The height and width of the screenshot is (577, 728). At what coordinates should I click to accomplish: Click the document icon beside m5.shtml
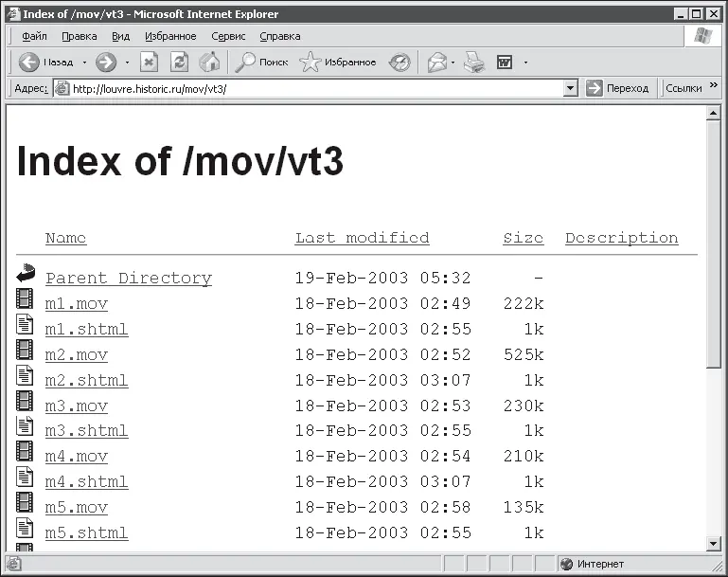[x=25, y=528]
